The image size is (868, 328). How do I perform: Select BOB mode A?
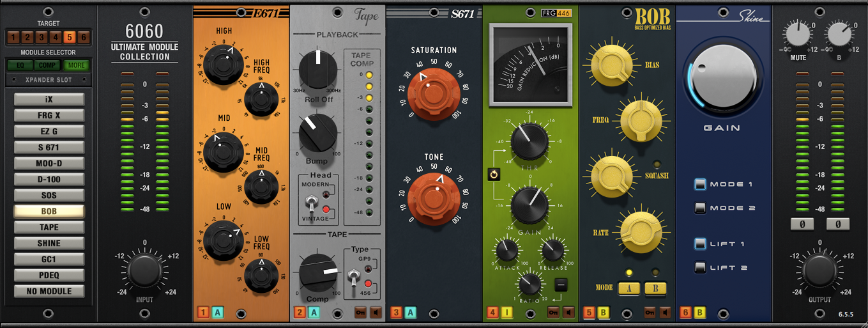(x=630, y=288)
